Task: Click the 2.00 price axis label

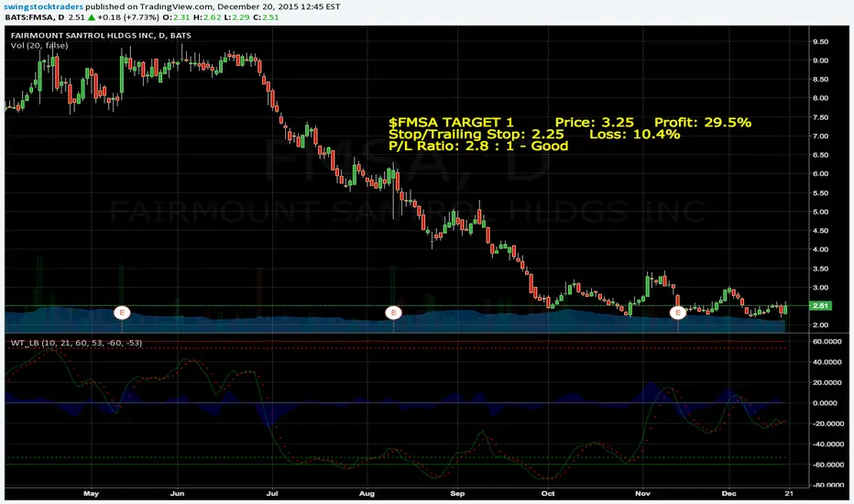Action: [x=820, y=325]
